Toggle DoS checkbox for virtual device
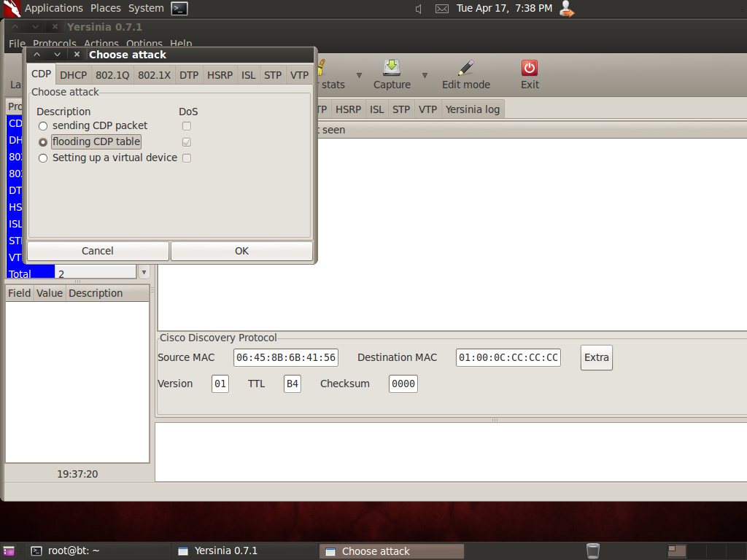The width and height of the screenshot is (747, 560). pyautogui.click(x=187, y=158)
